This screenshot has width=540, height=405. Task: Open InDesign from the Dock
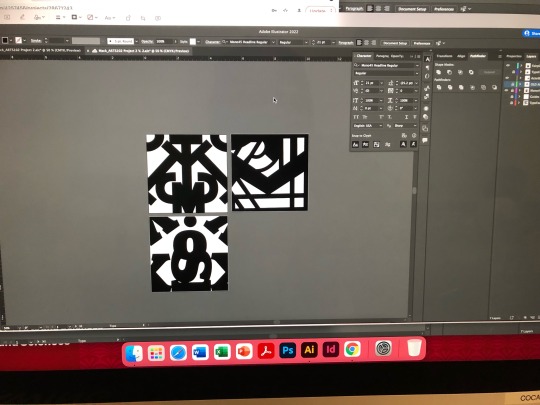331,350
